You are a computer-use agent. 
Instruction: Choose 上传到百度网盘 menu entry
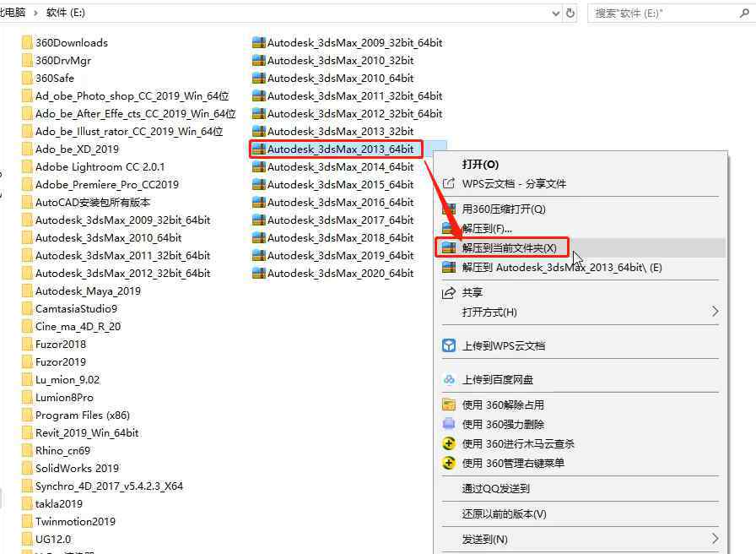pos(580,380)
